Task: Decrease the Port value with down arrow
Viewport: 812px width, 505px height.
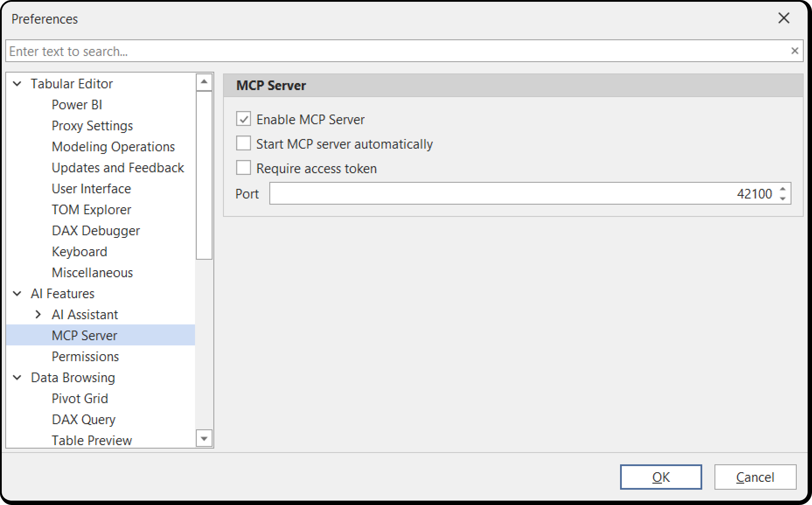Action: click(783, 198)
